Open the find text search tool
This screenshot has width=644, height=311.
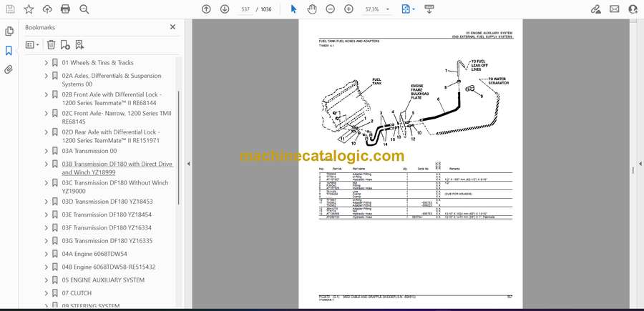click(84, 9)
